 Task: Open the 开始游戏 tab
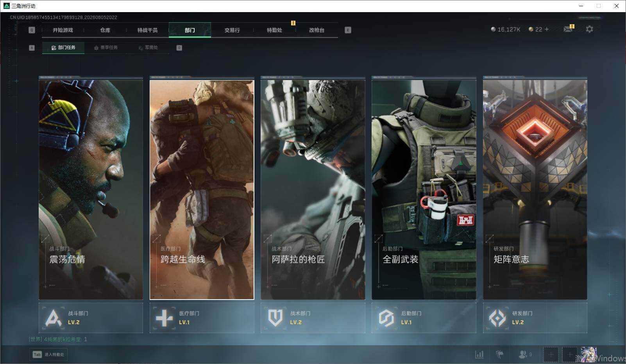pos(63,30)
